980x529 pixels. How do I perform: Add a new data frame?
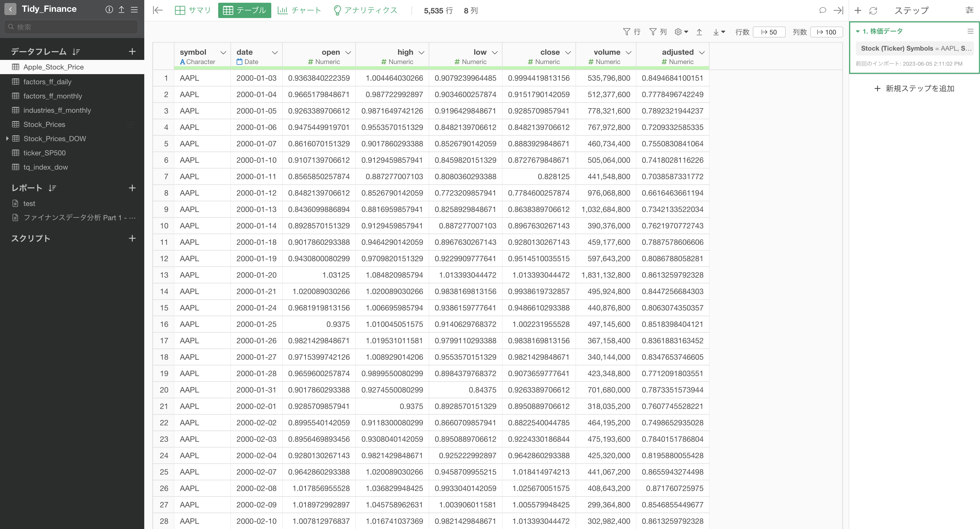(132, 51)
